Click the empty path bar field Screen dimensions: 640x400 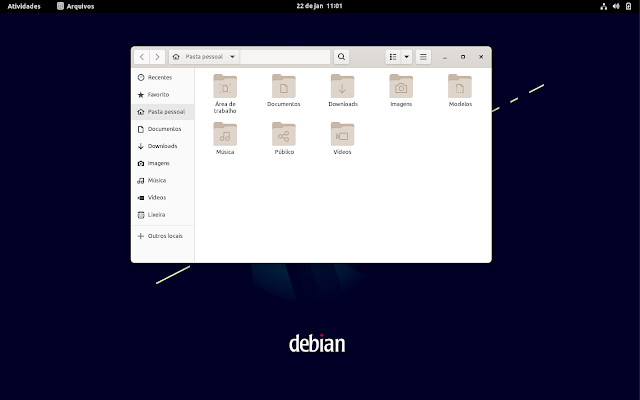[x=285, y=57]
